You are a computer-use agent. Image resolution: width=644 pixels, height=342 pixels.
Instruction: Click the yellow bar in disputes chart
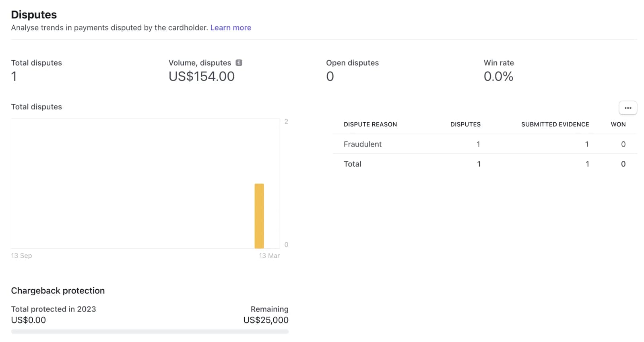click(x=259, y=216)
